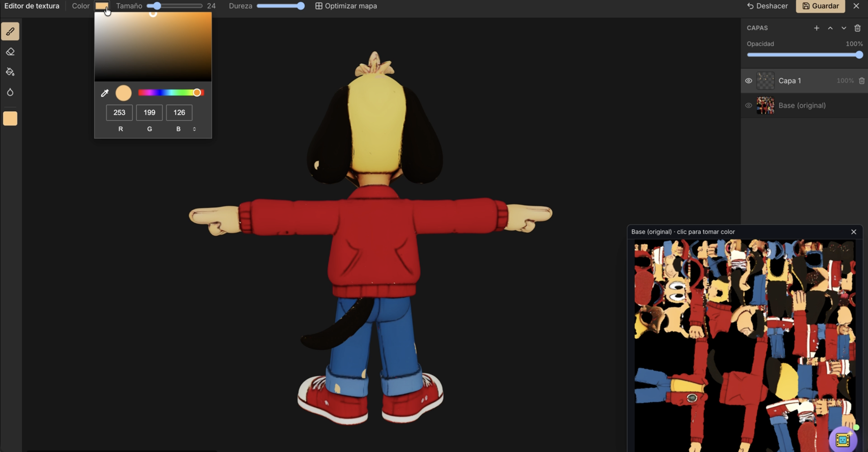The height and width of the screenshot is (452, 868).
Task: Adjust the Dureza hardness slider
Action: (x=280, y=6)
